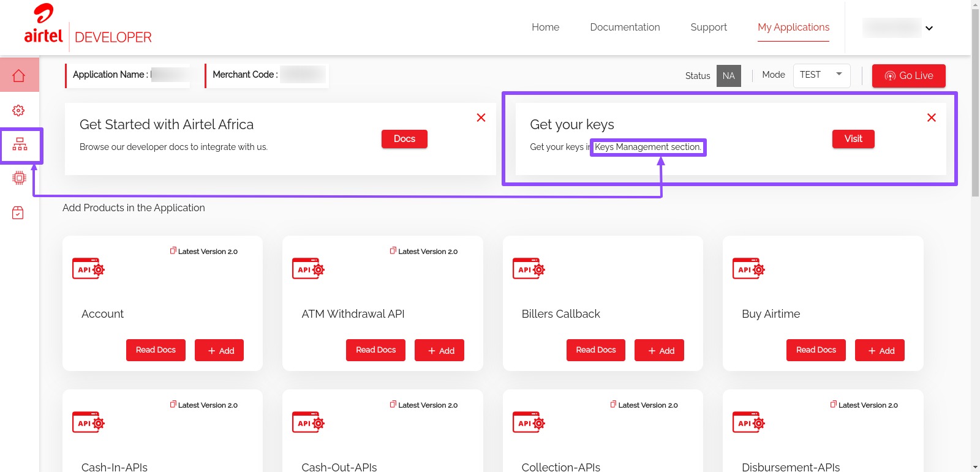The width and height of the screenshot is (980, 472).
Task: Expand the user account menu chevron
Action: (x=929, y=28)
